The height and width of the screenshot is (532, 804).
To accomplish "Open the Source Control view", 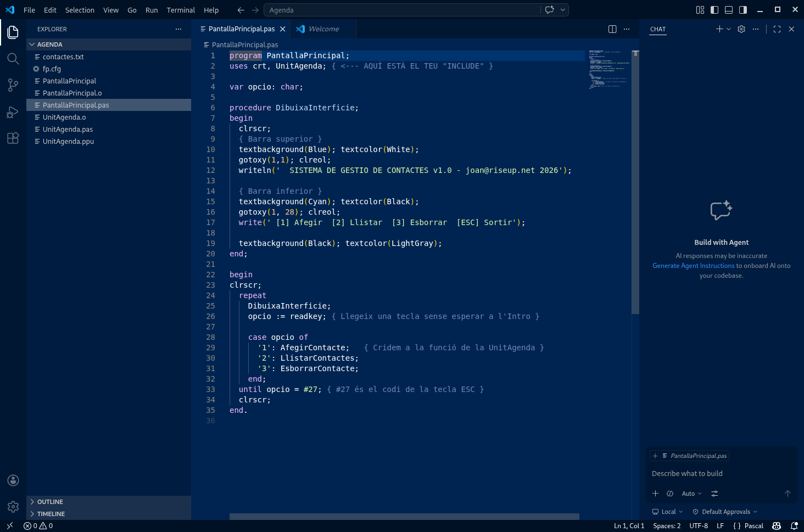I will point(13,85).
